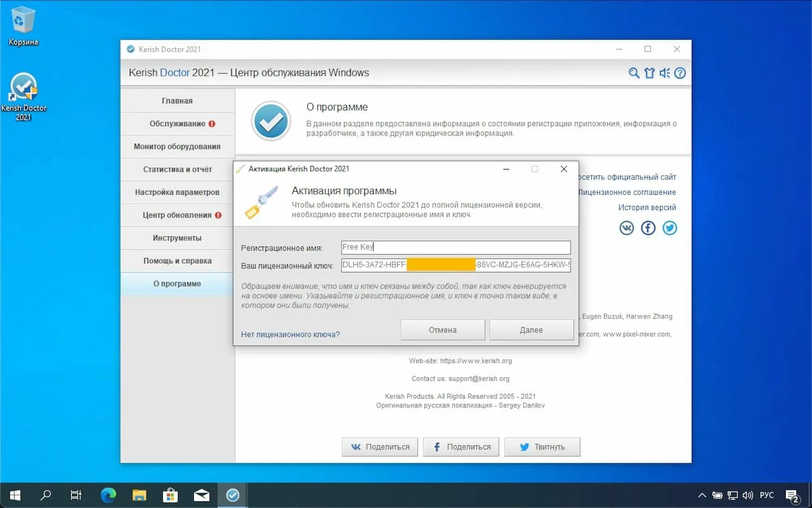Open official website link in main window
This screenshot has height=508, width=812.
coord(627,177)
